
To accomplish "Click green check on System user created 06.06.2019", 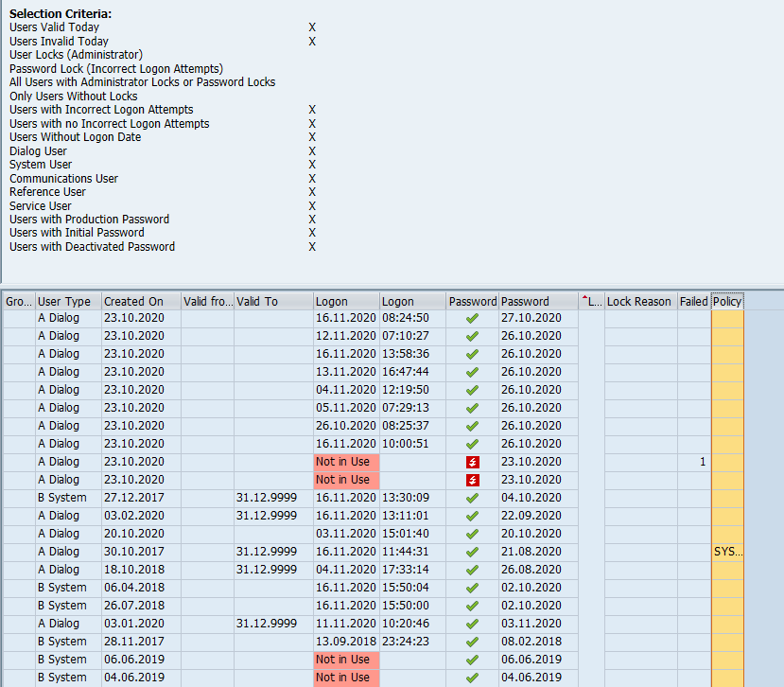I will click(471, 660).
